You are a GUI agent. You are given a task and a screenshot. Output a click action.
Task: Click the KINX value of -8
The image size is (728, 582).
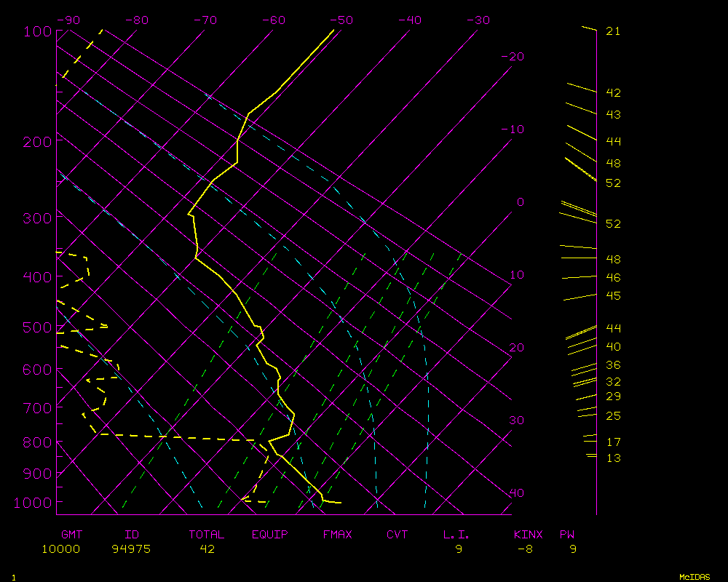[x=525, y=549]
